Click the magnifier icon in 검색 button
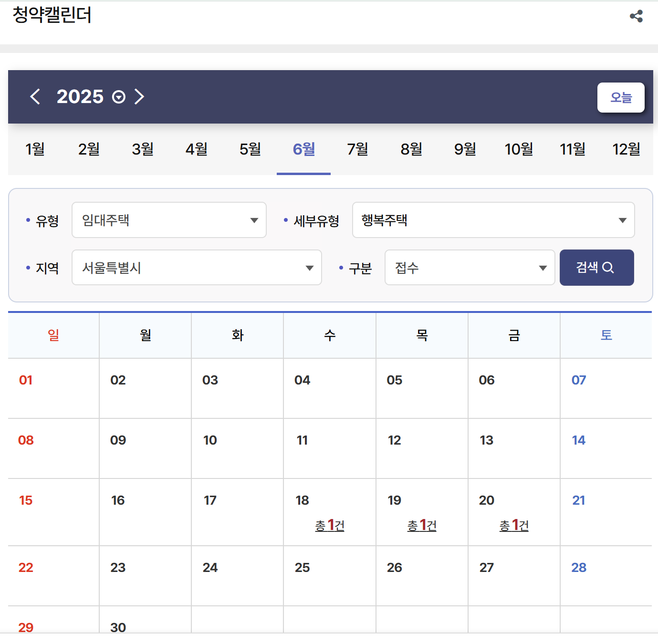Image resolution: width=658 pixels, height=644 pixels. [608, 268]
